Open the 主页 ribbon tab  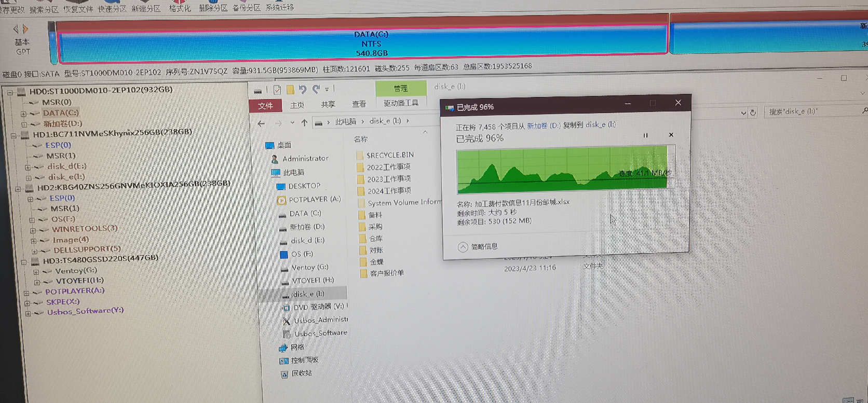(297, 105)
